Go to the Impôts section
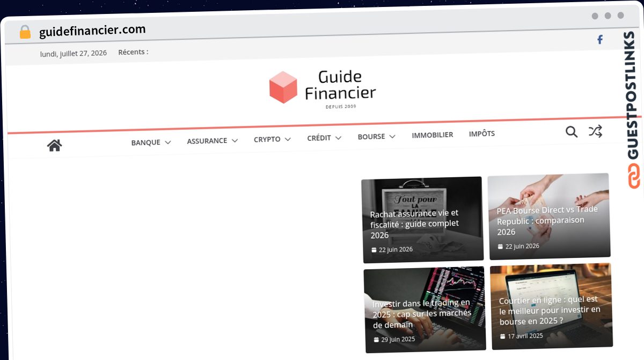Image resolution: width=644 pixels, height=360 pixels. (482, 133)
